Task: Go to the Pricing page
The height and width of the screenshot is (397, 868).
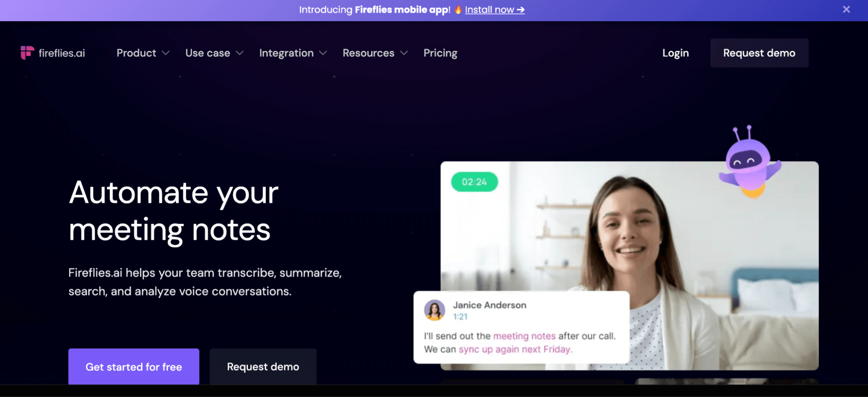Action: pyautogui.click(x=440, y=53)
